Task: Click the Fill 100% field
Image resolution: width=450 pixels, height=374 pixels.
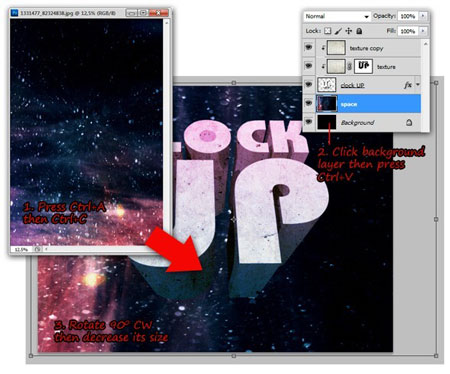Action: click(408, 31)
